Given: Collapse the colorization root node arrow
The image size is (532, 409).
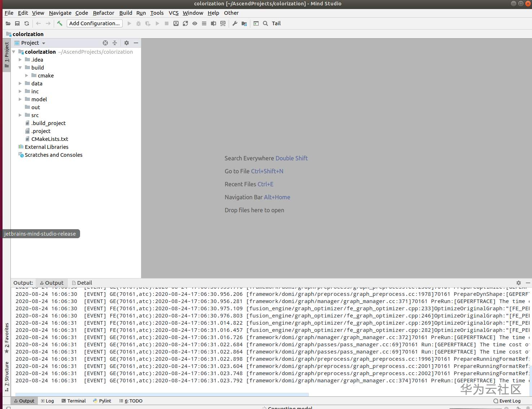Looking at the screenshot, I should click(14, 52).
